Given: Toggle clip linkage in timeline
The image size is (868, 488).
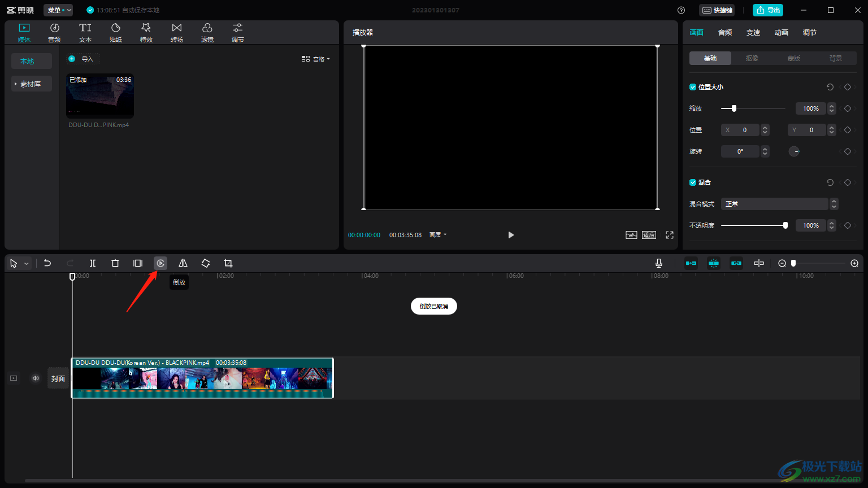Looking at the screenshot, I should coord(736,263).
